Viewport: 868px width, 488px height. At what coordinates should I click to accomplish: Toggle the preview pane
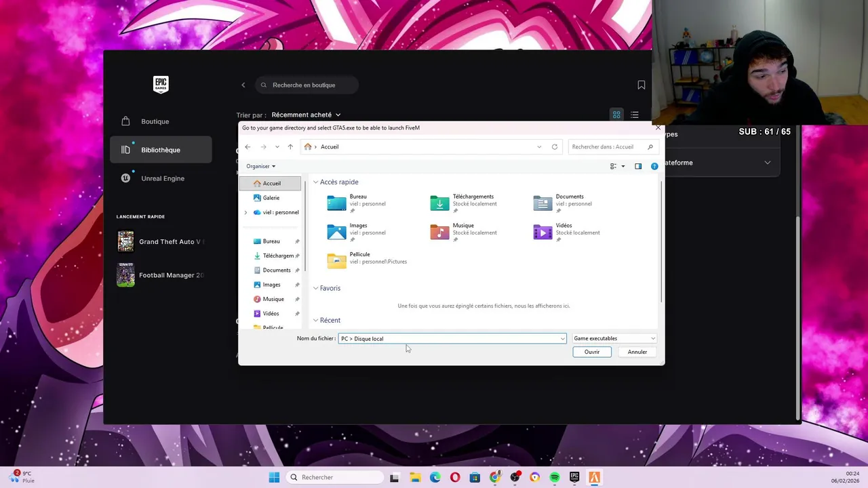click(638, 166)
